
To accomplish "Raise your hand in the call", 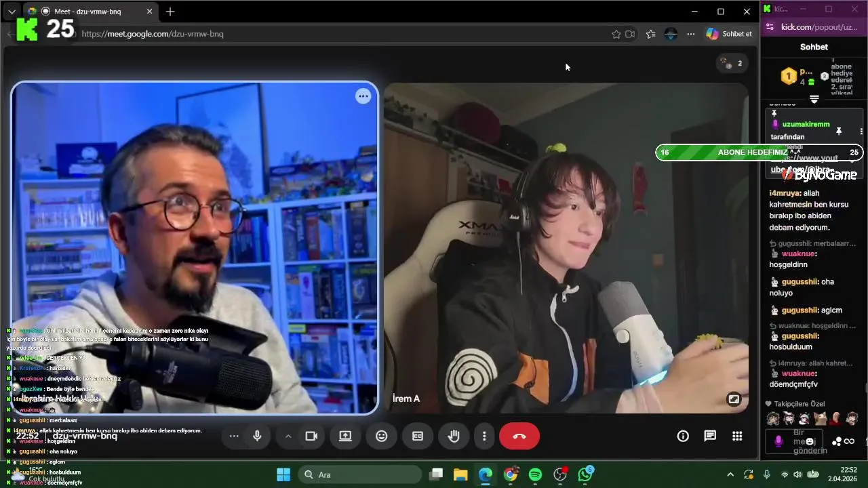I will pos(454,436).
